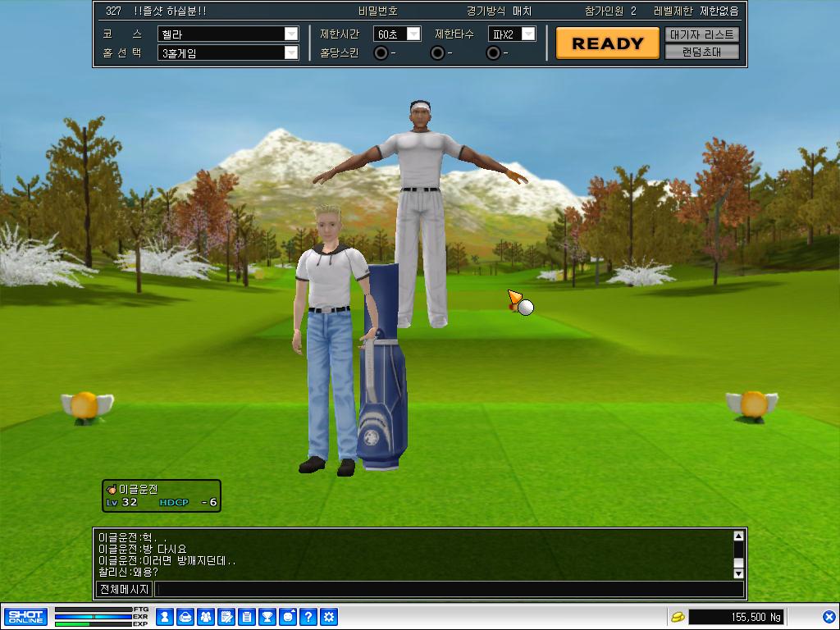This screenshot has width=840, height=630.
Task: Click the 참가인원 2 participant count
Action: tap(610, 11)
